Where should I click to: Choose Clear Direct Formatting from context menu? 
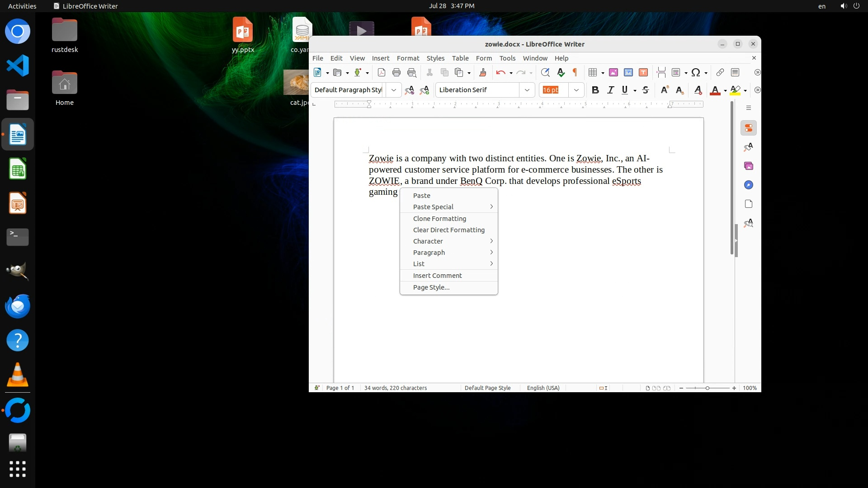coord(448,230)
